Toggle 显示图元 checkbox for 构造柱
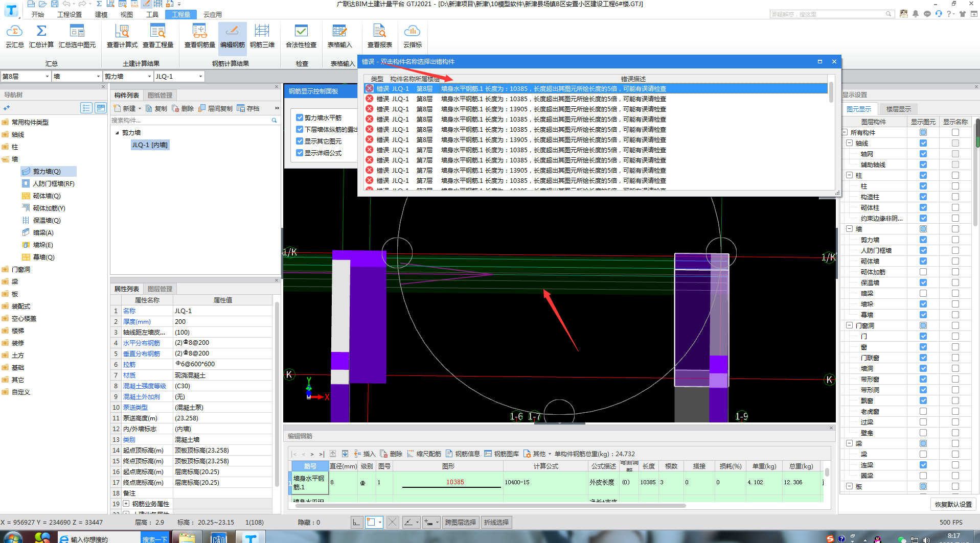This screenshot has height=543, width=980. coord(923,197)
